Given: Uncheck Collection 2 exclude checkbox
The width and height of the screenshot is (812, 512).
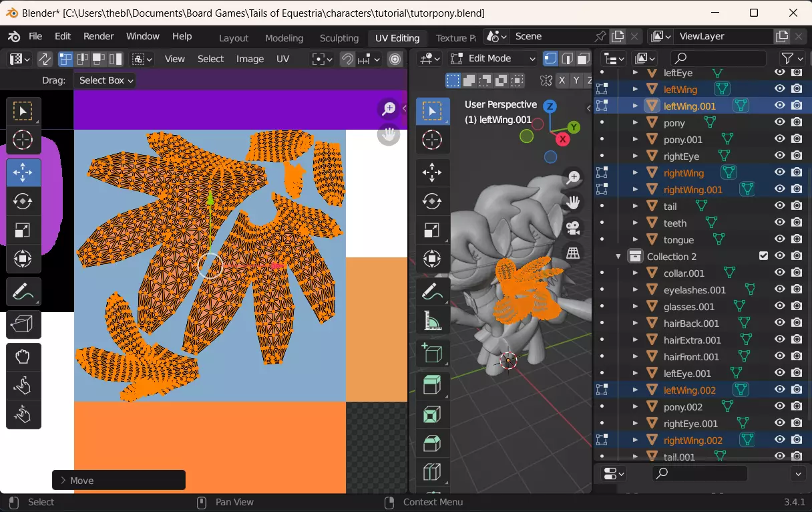Looking at the screenshot, I should pos(763,256).
